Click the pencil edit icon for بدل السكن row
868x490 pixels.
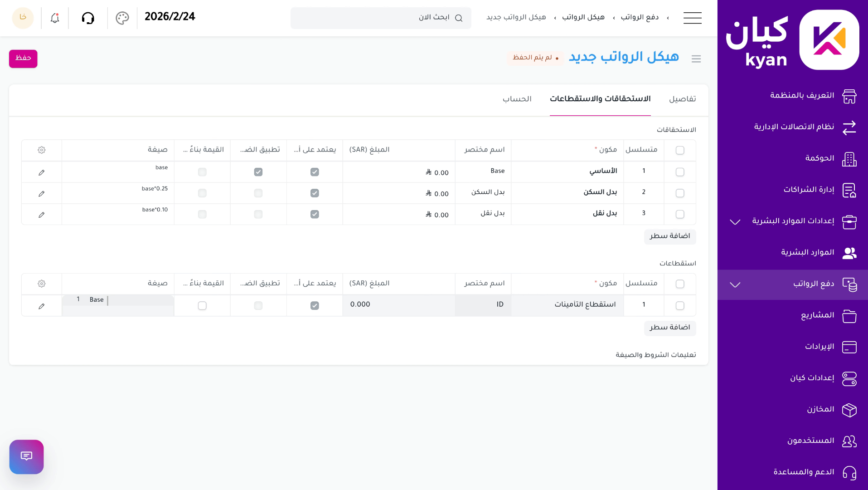point(41,193)
